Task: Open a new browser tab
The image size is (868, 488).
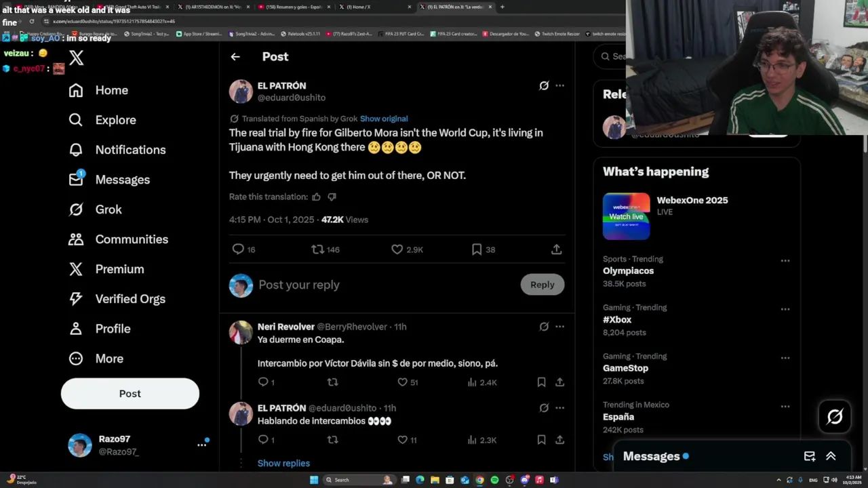Action: tap(502, 7)
